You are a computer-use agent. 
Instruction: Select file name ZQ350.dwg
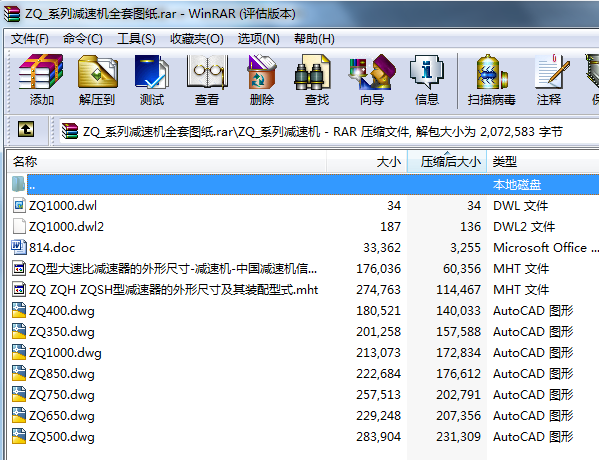click(x=62, y=332)
